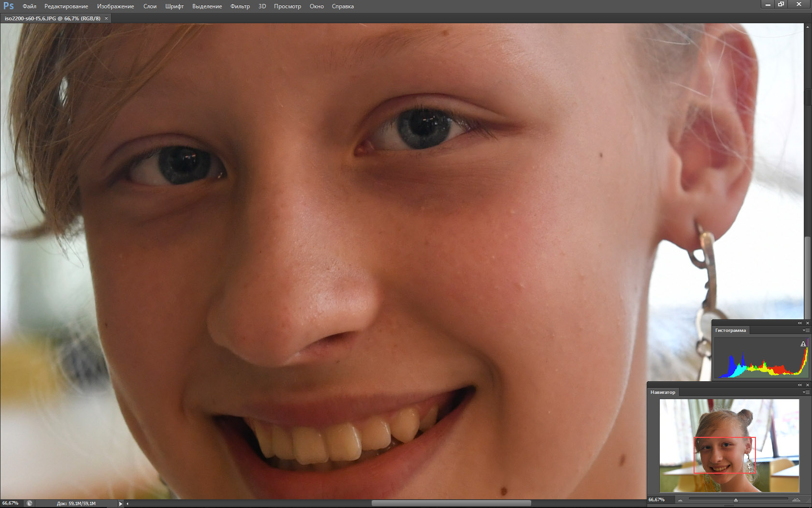The image size is (812, 508).
Task: Click the Photoshop Ps logo icon
Action: click(8, 6)
